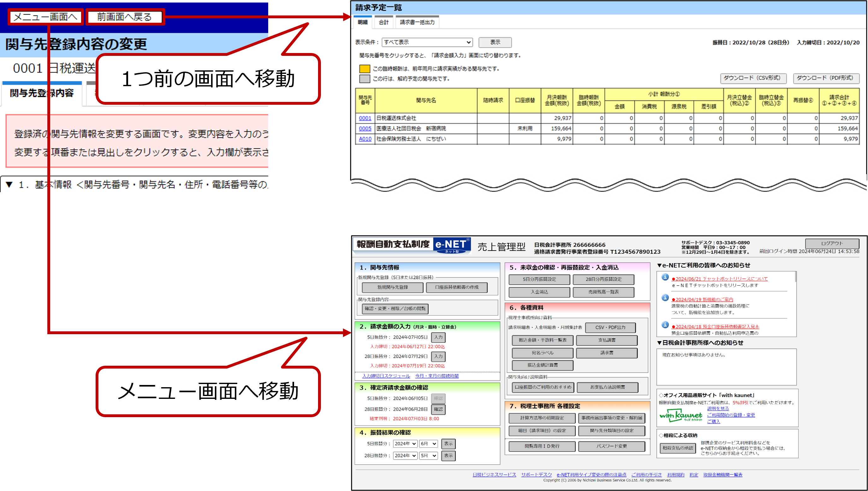Click the 前画面へ戻る button

(x=125, y=17)
